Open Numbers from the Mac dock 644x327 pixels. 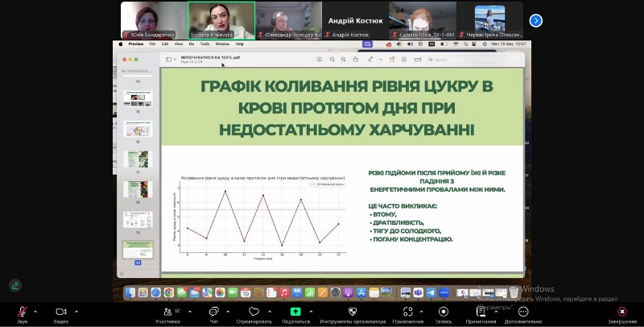(310, 292)
